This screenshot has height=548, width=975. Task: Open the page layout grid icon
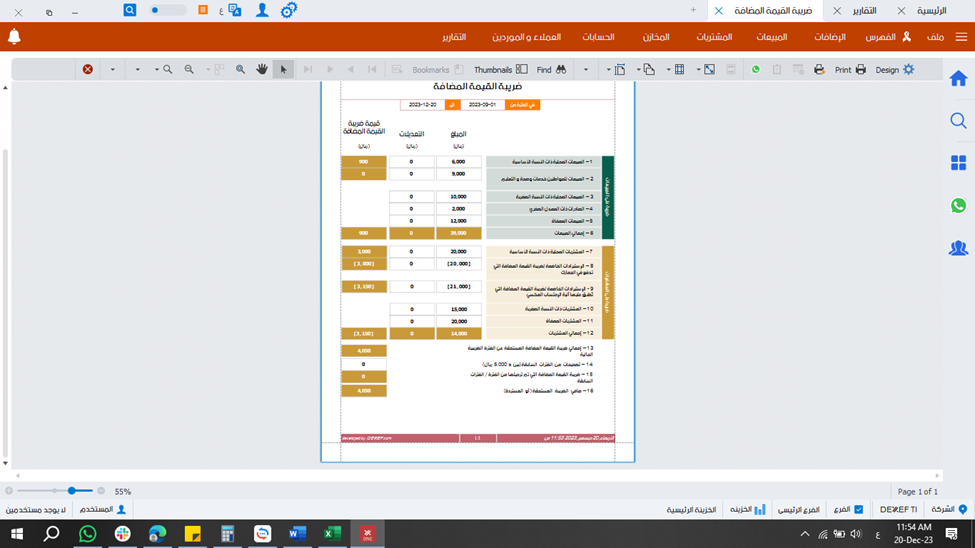(x=680, y=70)
